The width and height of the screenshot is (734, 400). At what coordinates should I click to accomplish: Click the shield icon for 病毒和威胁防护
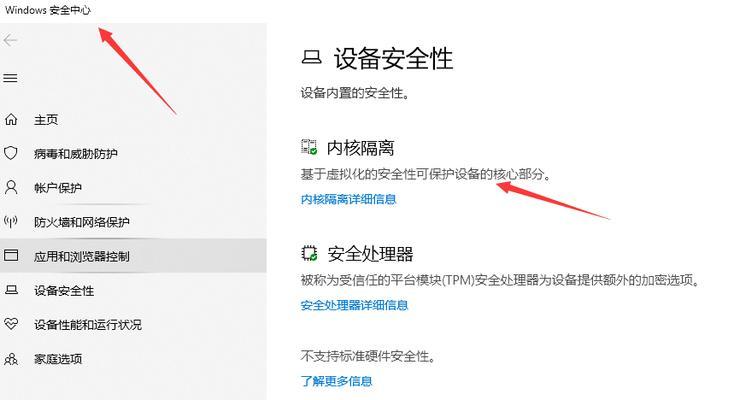pyautogui.click(x=11, y=153)
